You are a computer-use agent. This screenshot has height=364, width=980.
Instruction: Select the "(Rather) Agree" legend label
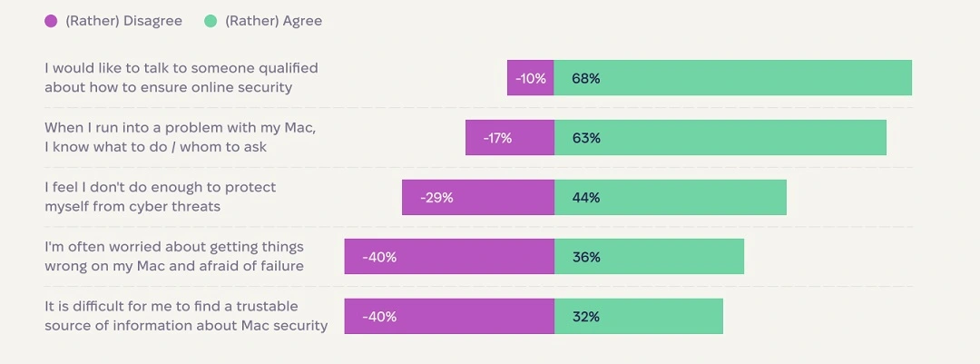[273, 21]
